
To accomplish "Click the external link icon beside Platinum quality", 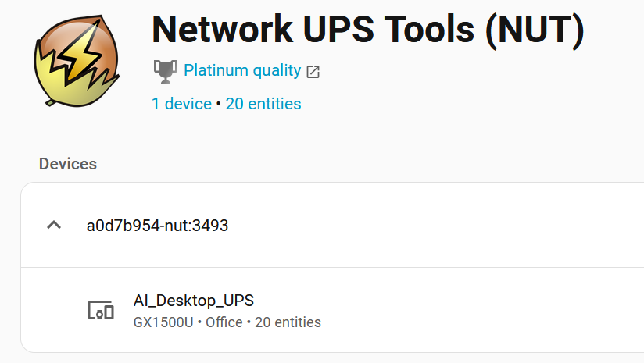I will pos(313,72).
